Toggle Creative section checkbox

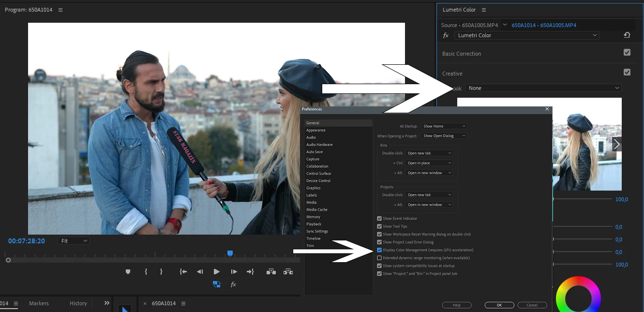coord(627,72)
